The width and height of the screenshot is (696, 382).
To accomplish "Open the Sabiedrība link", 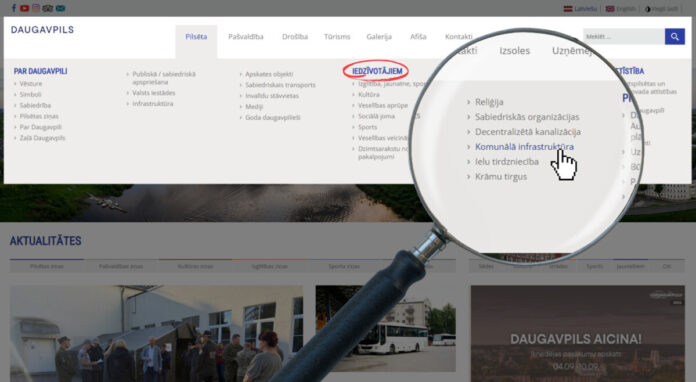I will [x=35, y=105].
